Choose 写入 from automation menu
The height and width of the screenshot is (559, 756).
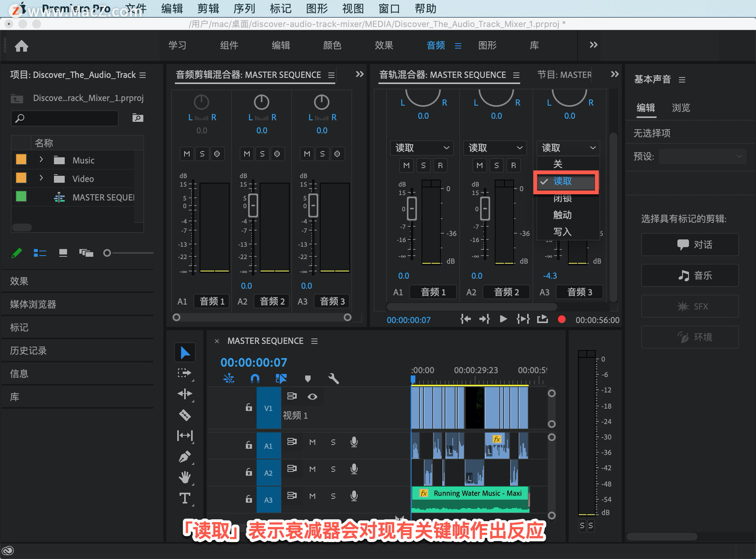[562, 232]
